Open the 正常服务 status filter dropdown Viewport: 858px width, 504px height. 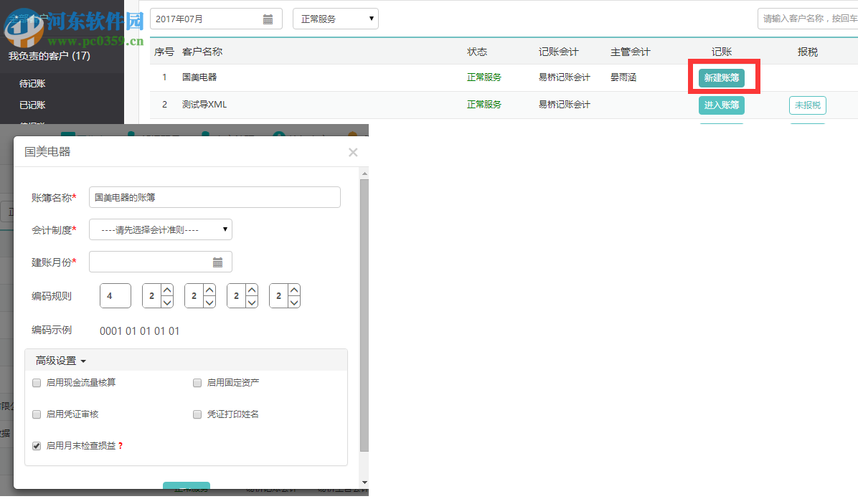(335, 19)
